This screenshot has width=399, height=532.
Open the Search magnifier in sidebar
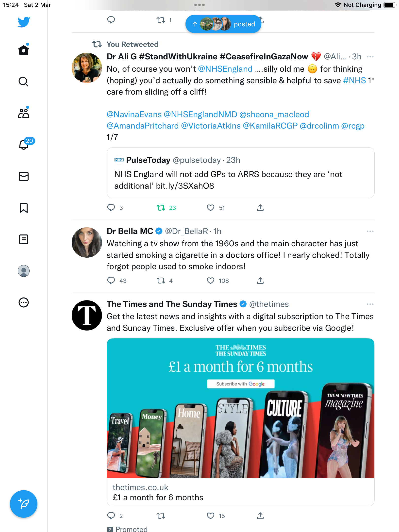pyautogui.click(x=24, y=82)
